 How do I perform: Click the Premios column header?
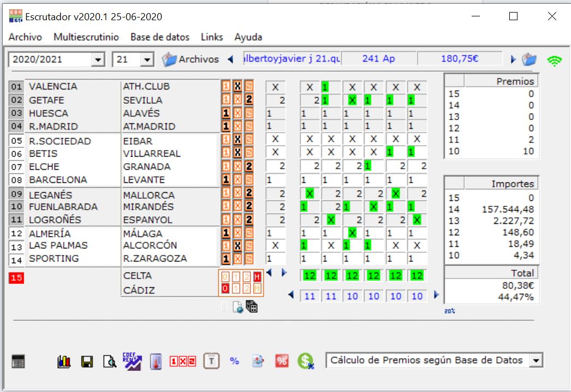coord(501,81)
